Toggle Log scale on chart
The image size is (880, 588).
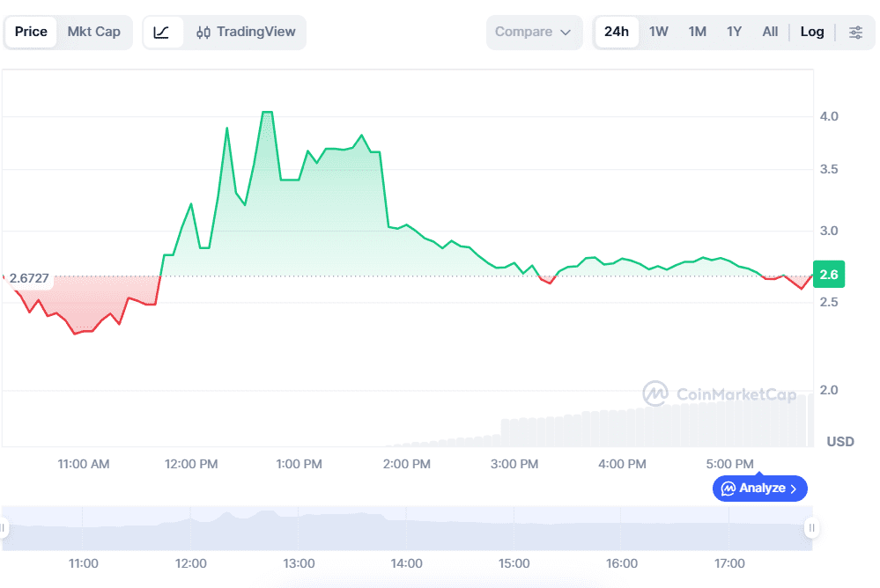812,33
